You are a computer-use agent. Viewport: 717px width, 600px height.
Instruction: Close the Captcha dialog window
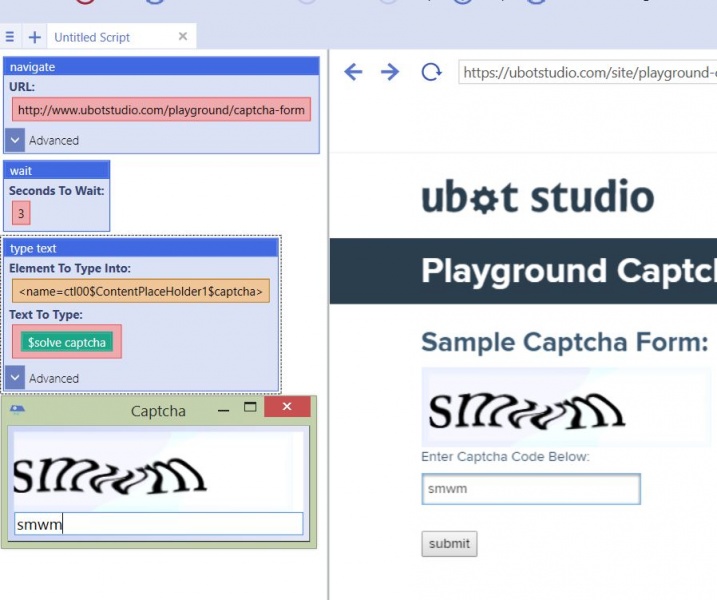[287, 407]
